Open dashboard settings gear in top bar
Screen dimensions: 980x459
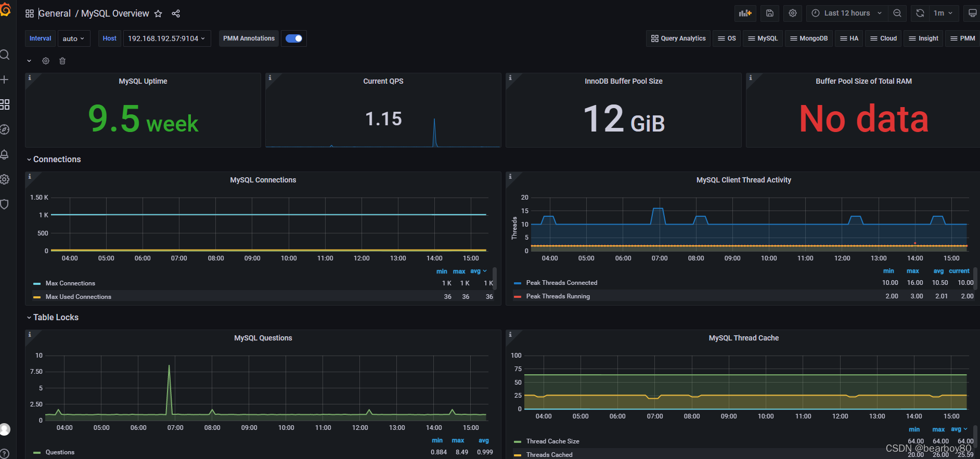pyautogui.click(x=793, y=13)
